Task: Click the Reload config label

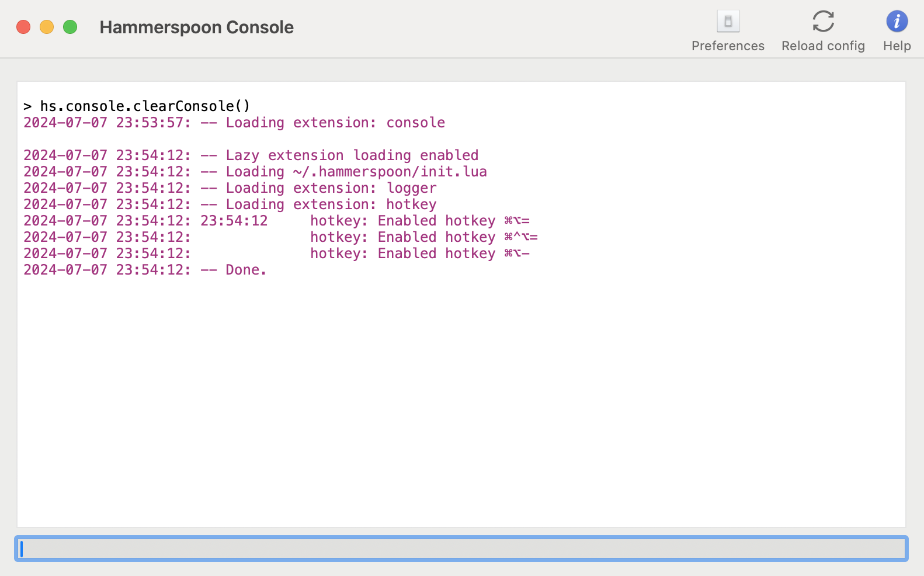Action: [x=823, y=46]
